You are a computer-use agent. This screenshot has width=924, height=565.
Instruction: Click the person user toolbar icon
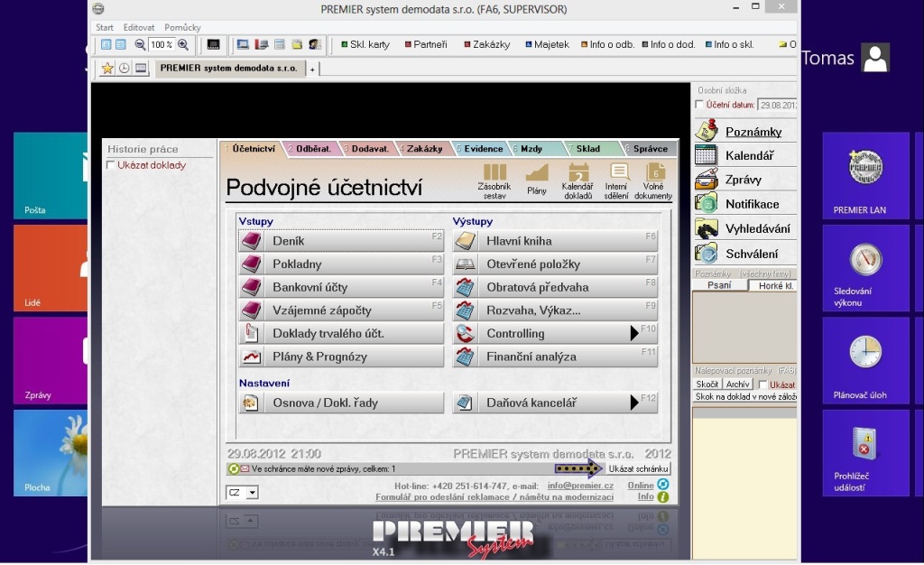315,44
